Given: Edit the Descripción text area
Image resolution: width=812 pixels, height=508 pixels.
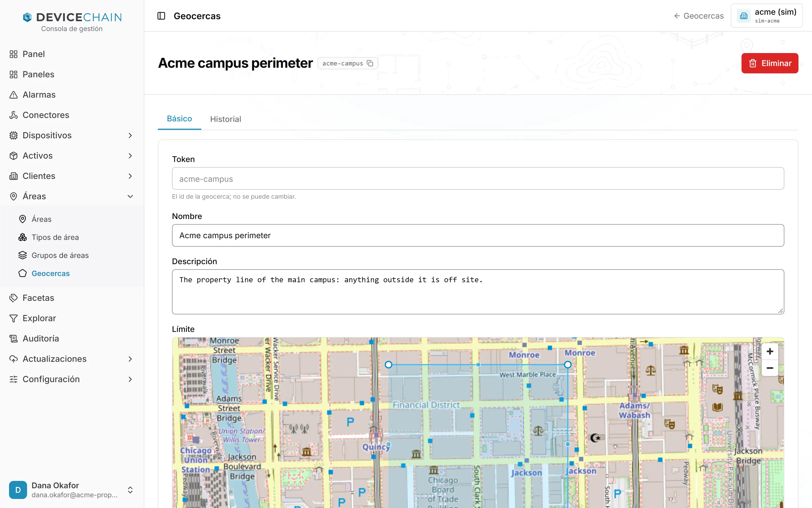Looking at the screenshot, I should coord(478,292).
